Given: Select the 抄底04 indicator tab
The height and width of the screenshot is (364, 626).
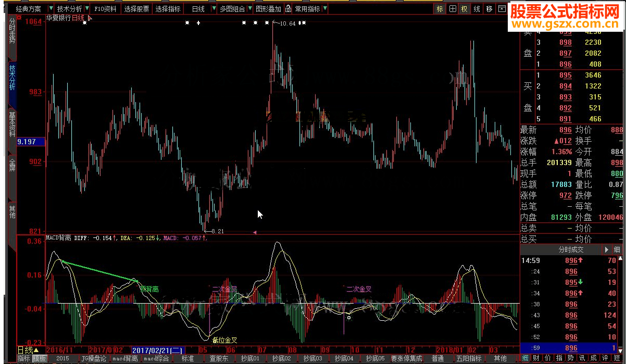Looking at the screenshot, I should click(344, 359).
